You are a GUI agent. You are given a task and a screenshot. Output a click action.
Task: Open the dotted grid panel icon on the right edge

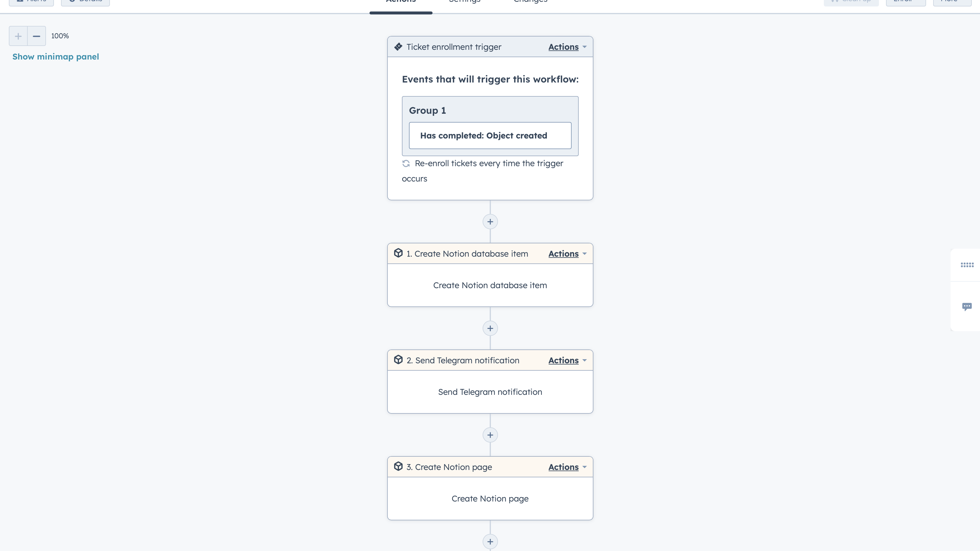click(967, 265)
